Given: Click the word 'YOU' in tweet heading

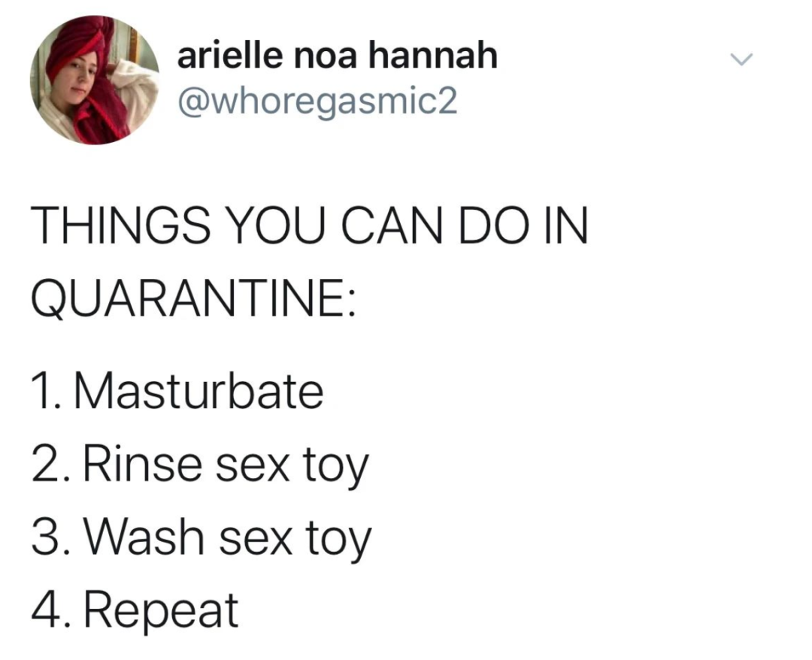Looking at the screenshot, I should [275, 226].
